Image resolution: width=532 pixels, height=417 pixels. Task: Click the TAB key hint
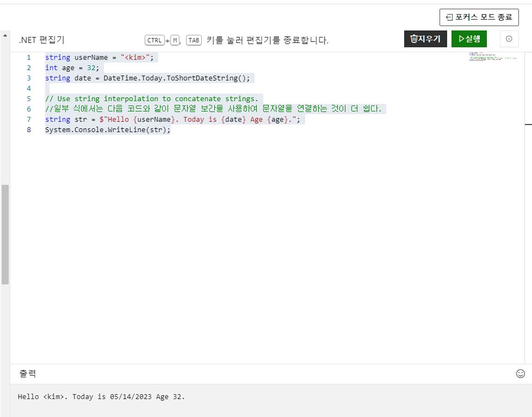194,40
